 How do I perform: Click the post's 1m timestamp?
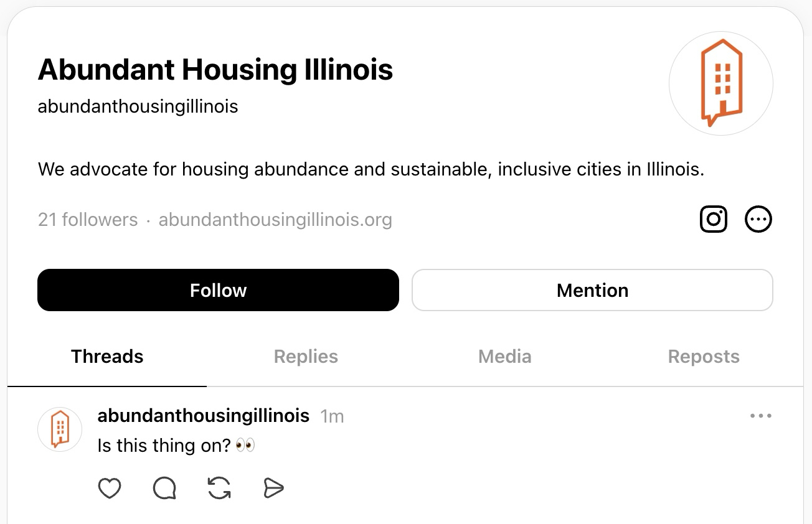click(332, 416)
